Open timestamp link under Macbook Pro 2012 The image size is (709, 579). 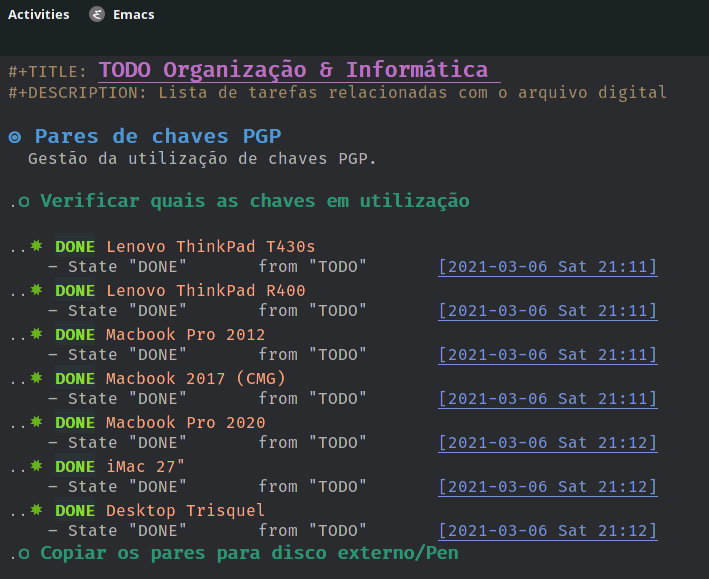pos(548,355)
